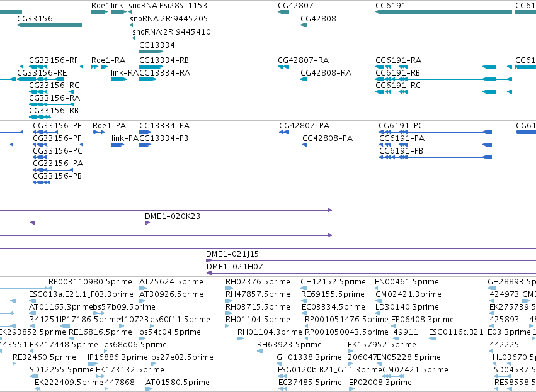Select the CG13334-RA transcript label
The width and height of the screenshot is (536, 392).
[x=164, y=73]
